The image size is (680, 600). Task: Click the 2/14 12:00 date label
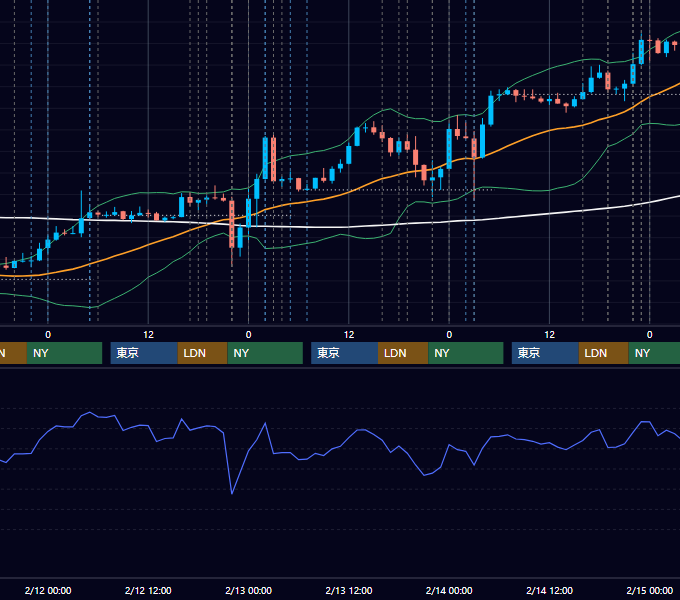(549, 590)
